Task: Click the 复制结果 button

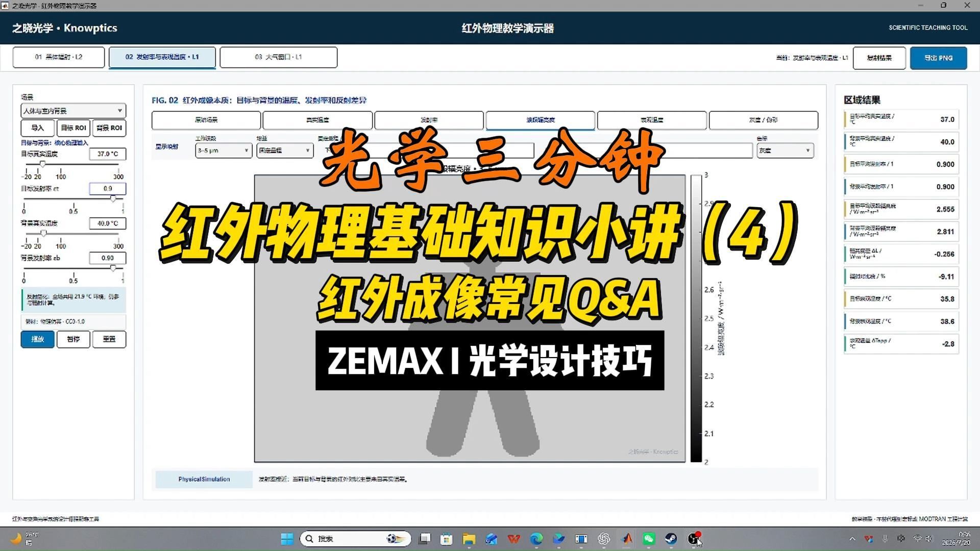Action: click(x=879, y=58)
